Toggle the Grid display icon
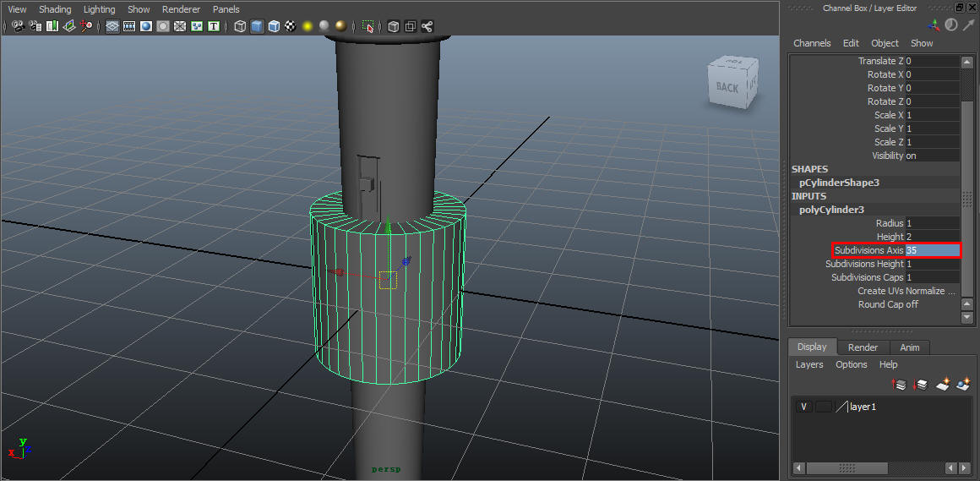 click(112, 26)
